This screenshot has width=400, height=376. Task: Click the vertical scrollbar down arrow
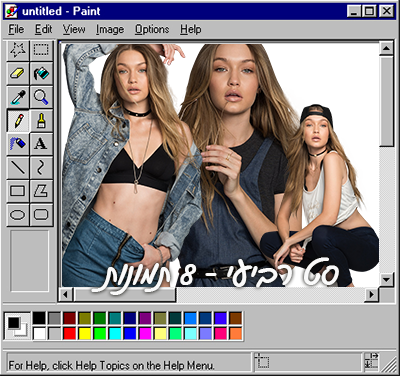pos(386,279)
